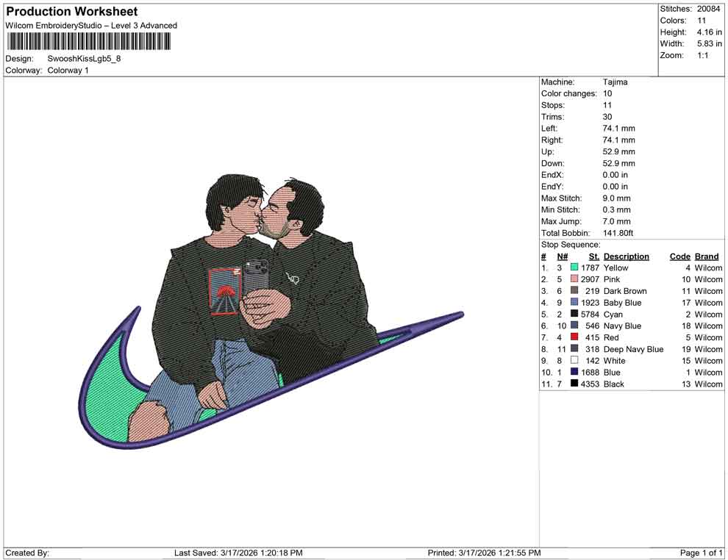This screenshot has width=728, height=560.
Task: Click the Navy Blue thread swatch
Action: tap(574, 326)
